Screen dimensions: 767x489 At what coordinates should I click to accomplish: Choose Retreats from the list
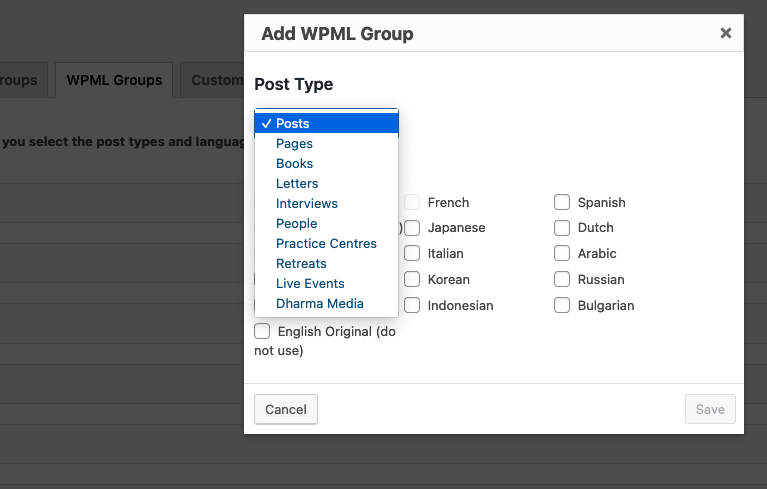[x=326, y=264]
